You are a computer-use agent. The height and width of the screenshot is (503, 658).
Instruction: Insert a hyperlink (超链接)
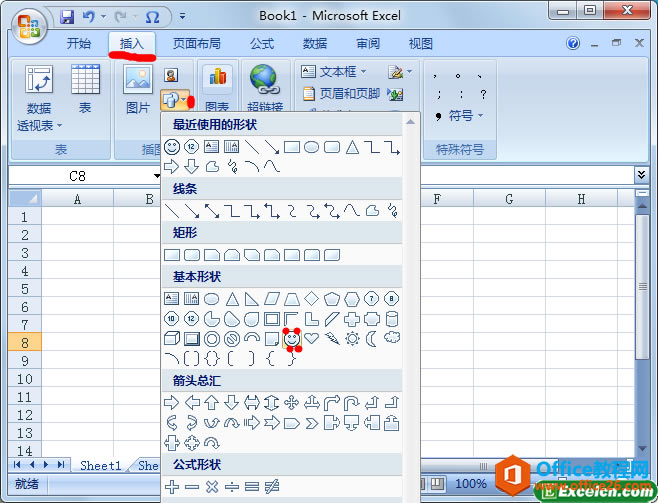[x=264, y=88]
